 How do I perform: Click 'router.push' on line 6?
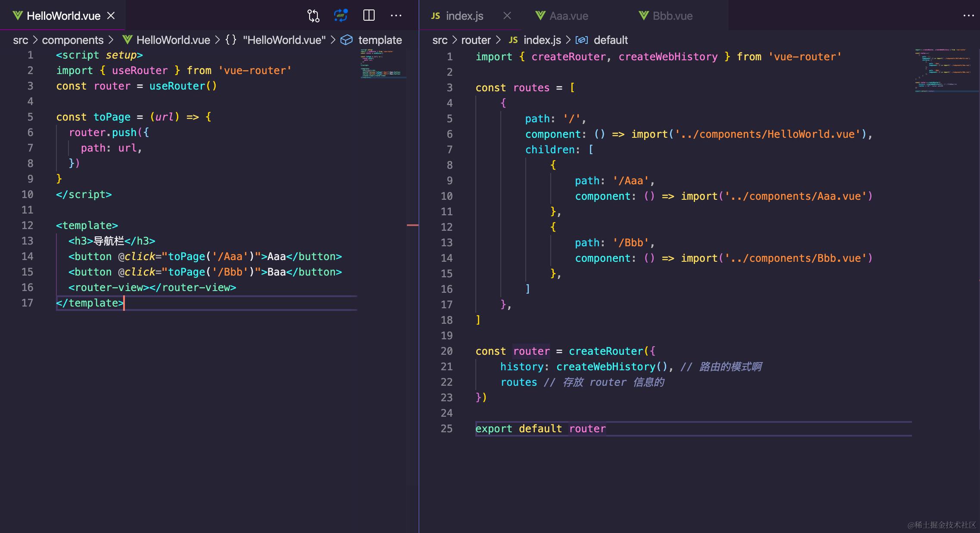pyautogui.click(x=102, y=132)
